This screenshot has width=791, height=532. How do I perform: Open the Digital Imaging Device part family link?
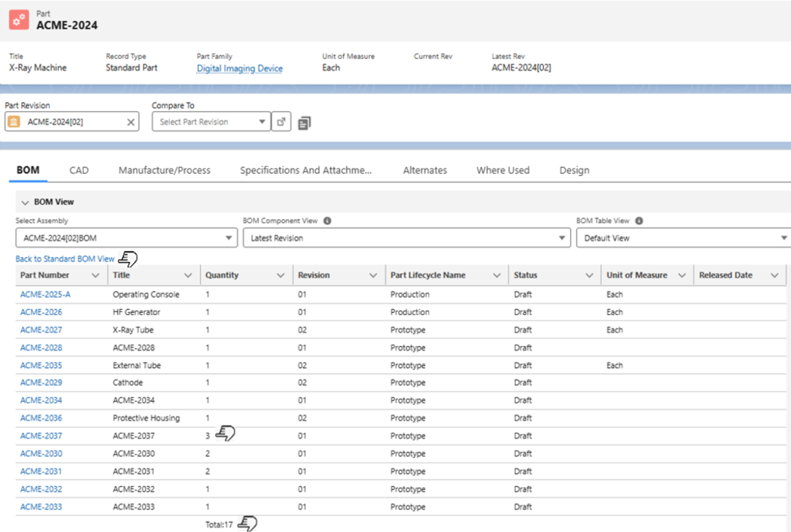pos(239,68)
